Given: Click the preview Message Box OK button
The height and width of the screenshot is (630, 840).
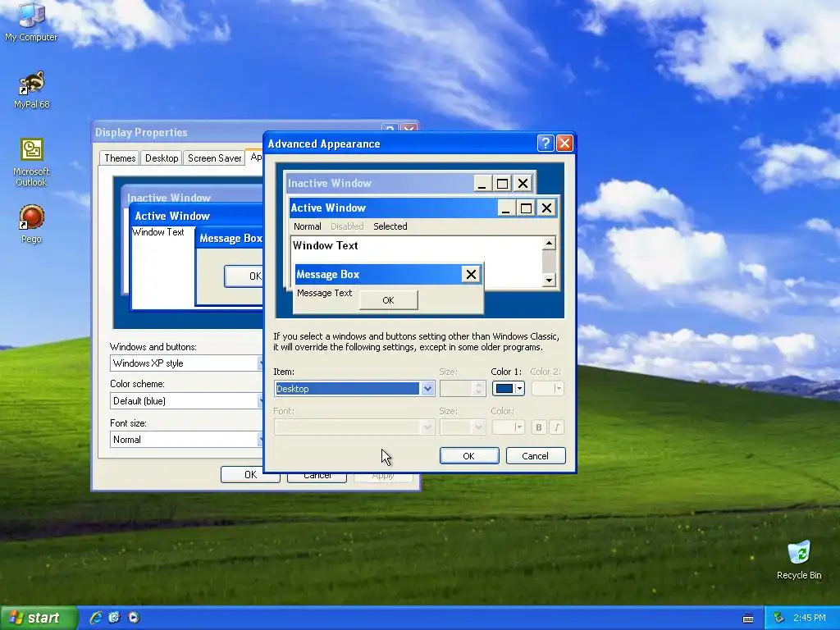Looking at the screenshot, I should pyautogui.click(x=388, y=300).
